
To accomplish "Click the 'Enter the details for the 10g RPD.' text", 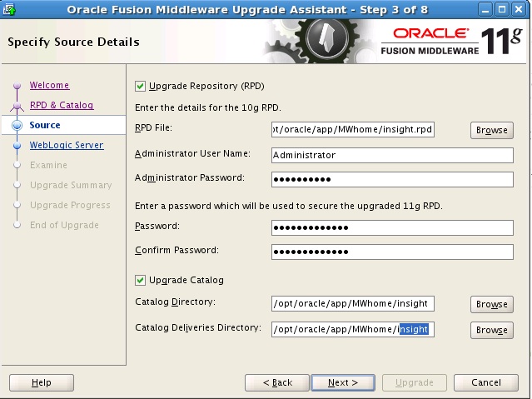I will pyautogui.click(x=208, y=107).
